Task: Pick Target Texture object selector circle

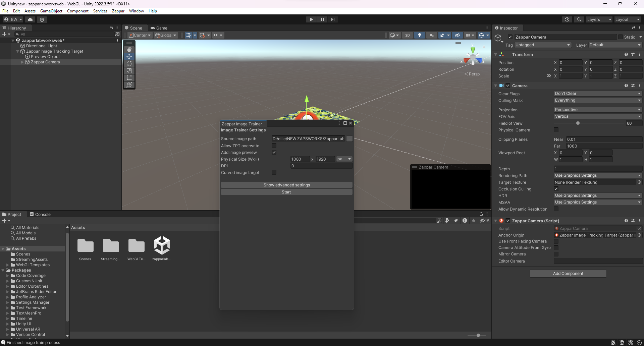Action: (x=639, y=182)
